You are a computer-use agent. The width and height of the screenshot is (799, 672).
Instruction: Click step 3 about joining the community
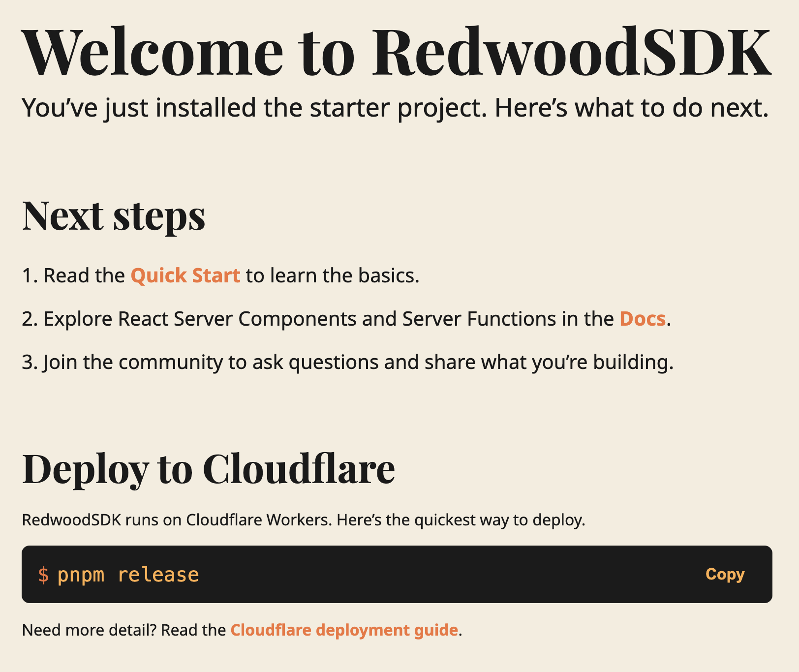click(348, 362)
